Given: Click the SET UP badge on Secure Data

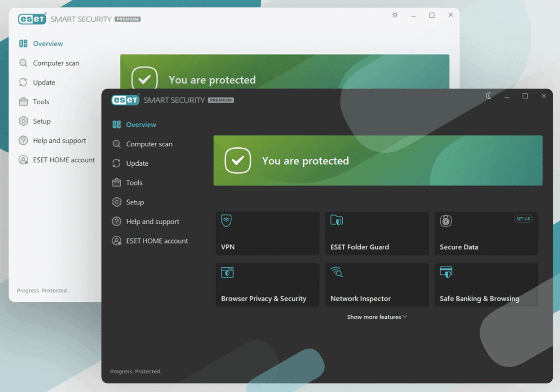Looking at the screenshot, I should (x=523, y=219).
